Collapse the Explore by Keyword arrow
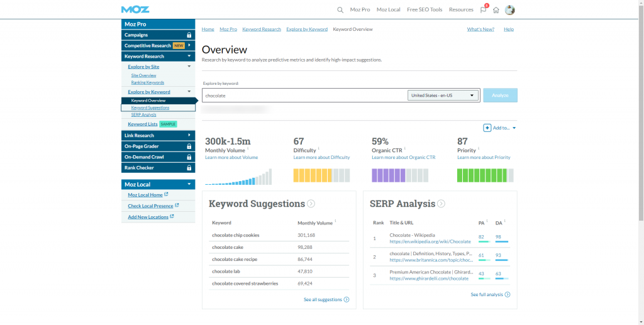Viewport: 644px width, 325px height. [189, 92]
